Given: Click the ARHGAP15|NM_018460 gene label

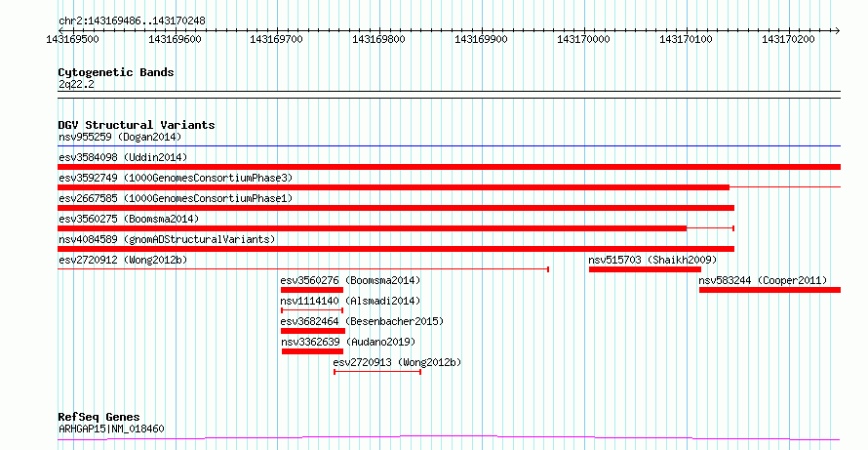Looking at the screenshot, I should click(x=111, y=429).
